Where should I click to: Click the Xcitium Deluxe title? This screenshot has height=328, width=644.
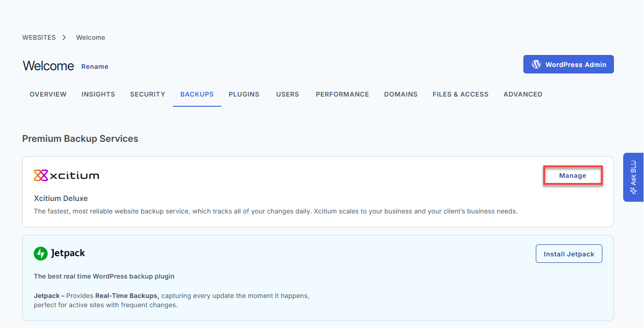tap(61, 198)
